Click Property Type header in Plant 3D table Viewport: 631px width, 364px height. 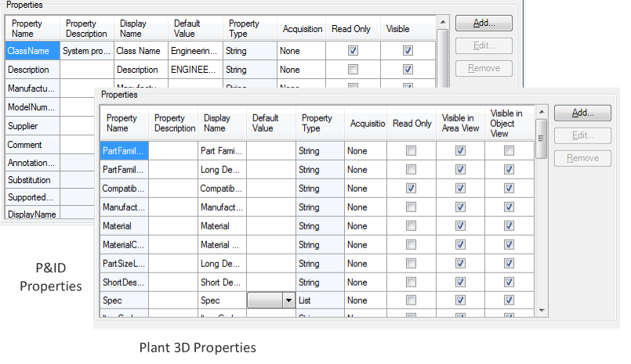(x=320, y=123)
